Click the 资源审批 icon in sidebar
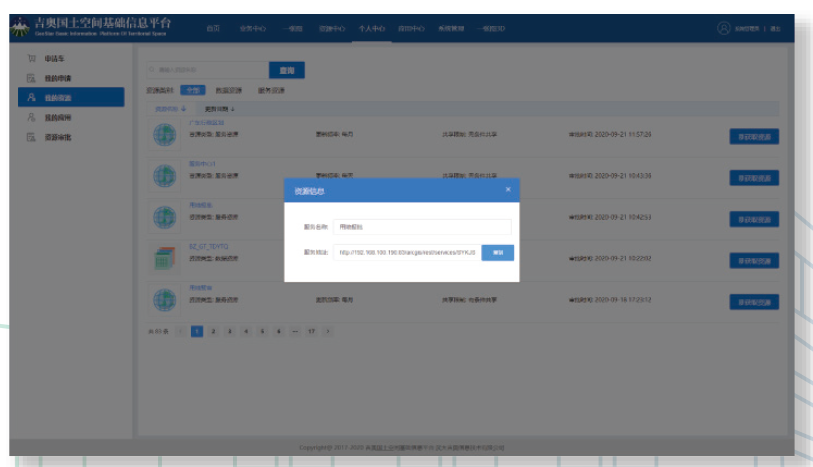Viewport: 813px width, 467px height. [x=31, y=137]
